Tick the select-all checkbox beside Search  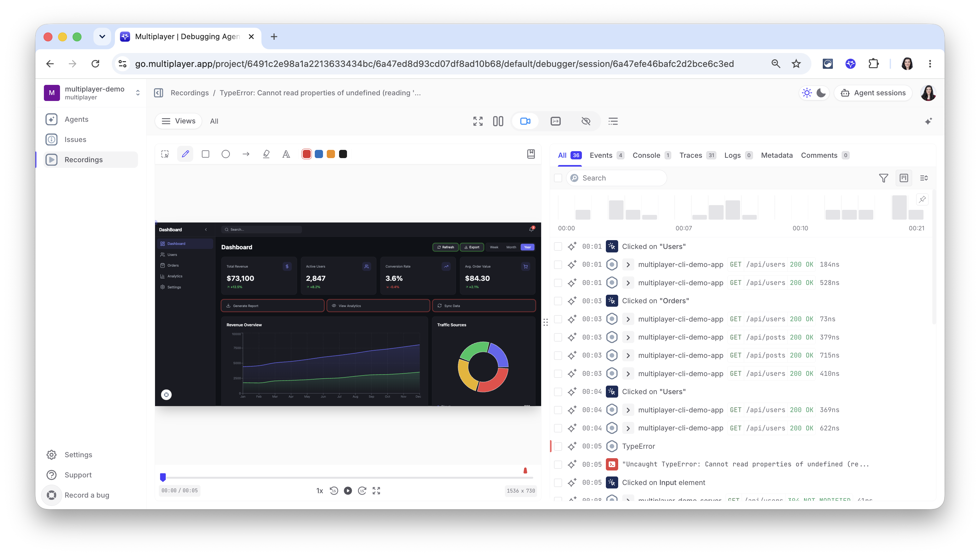click(x=558, y=178)
